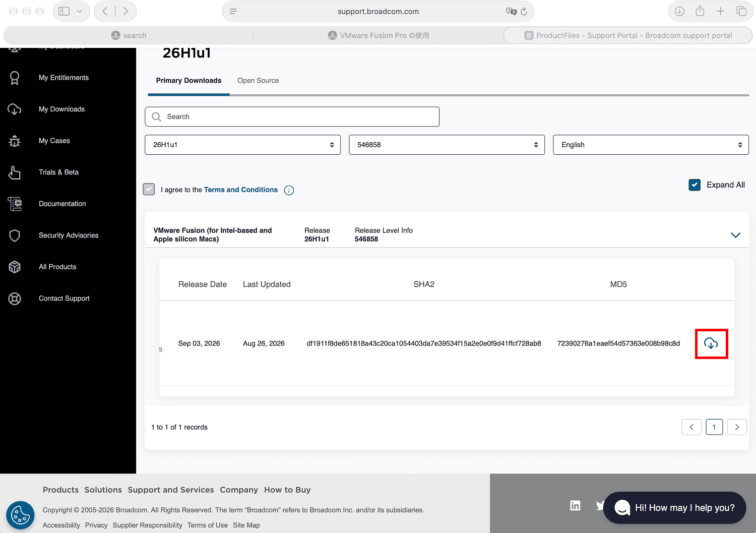Open the 26H1u1 release dropdown
Viewport: 756px width, 533px height.
(242, 145)
